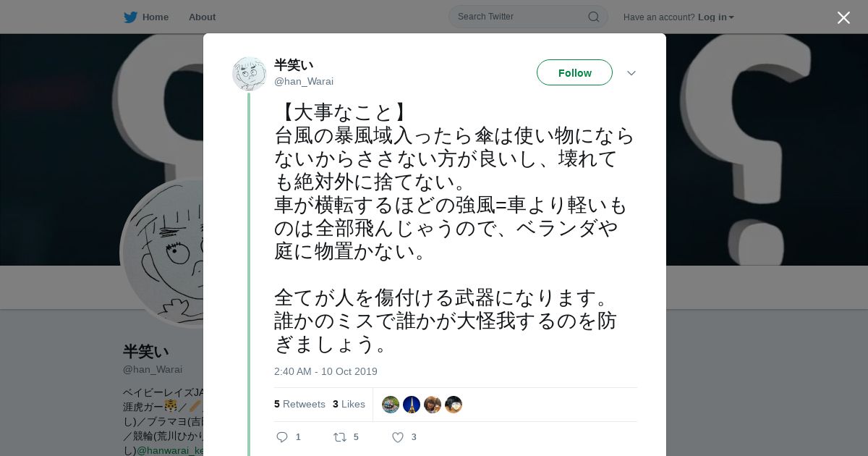Screen dimensions: 868x456
Task: View the 5 Retweets list
Action: point(299,404)
